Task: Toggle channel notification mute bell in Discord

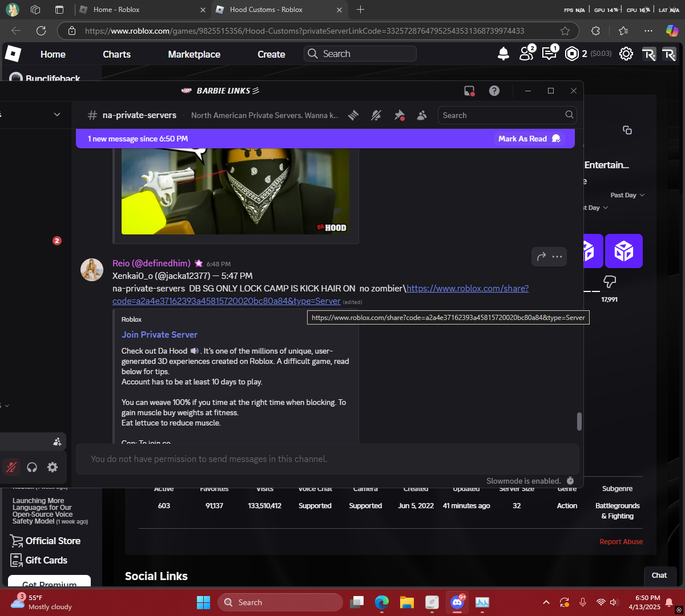Action: pos(376,115)
